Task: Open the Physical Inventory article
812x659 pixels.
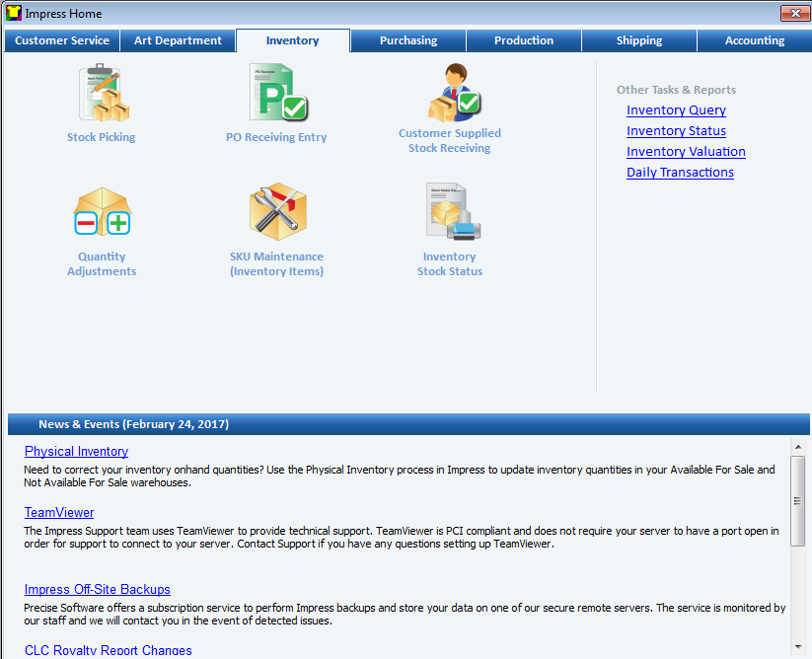Action: [x=76, y=451]
